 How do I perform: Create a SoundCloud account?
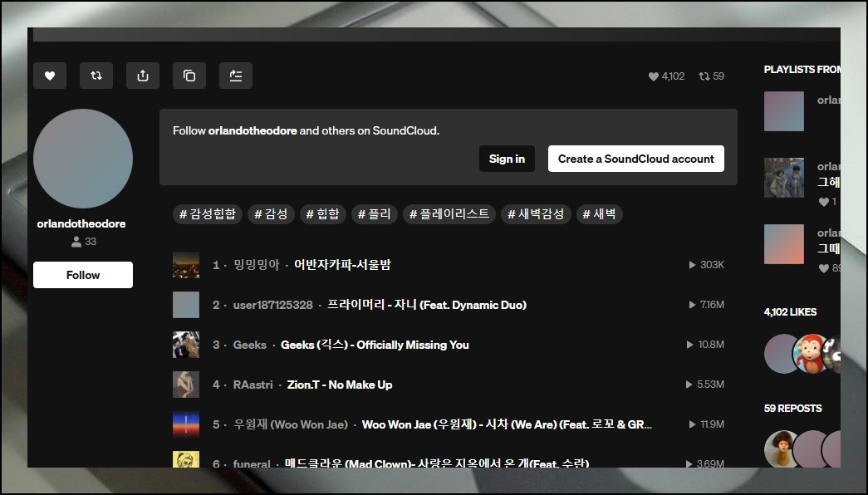tap(636, 159)
